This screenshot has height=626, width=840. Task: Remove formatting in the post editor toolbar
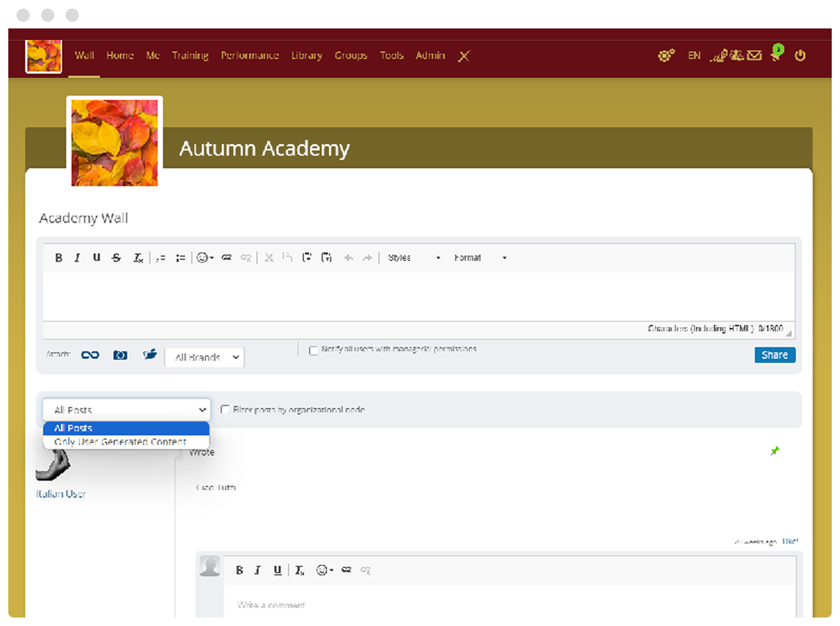click(x=138, y=258)
